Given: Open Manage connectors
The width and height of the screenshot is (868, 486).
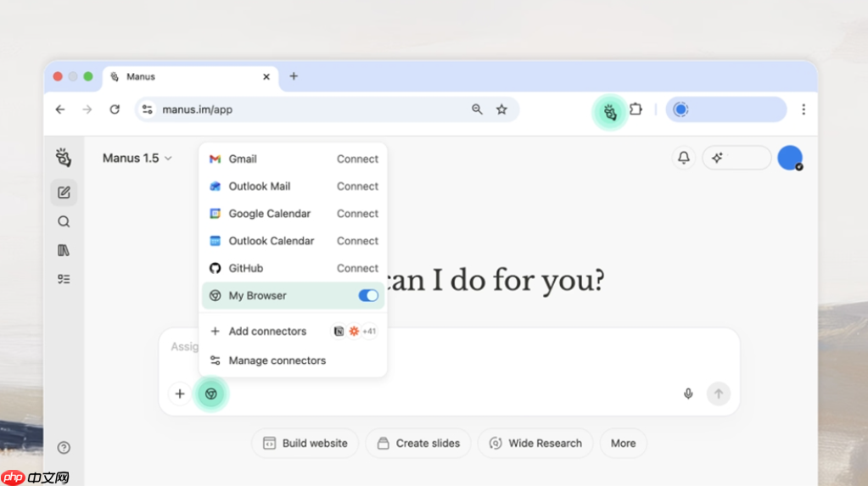Looking at the screenshot, I should (x=293, y=360).
